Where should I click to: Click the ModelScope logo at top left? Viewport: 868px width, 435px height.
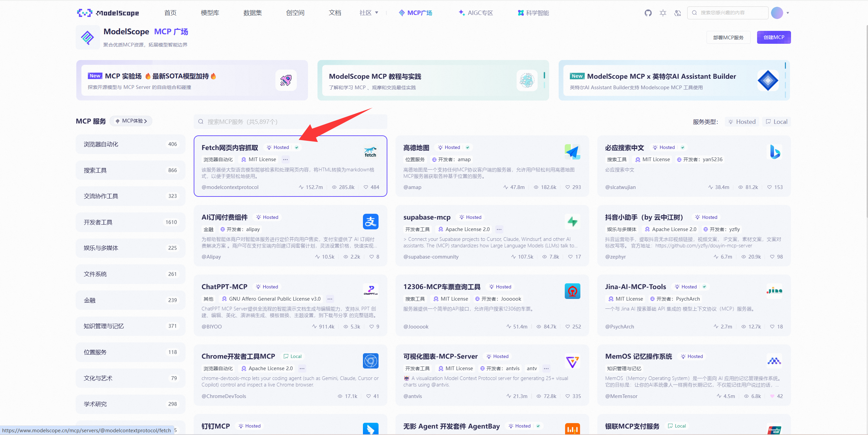pos(108,13)
